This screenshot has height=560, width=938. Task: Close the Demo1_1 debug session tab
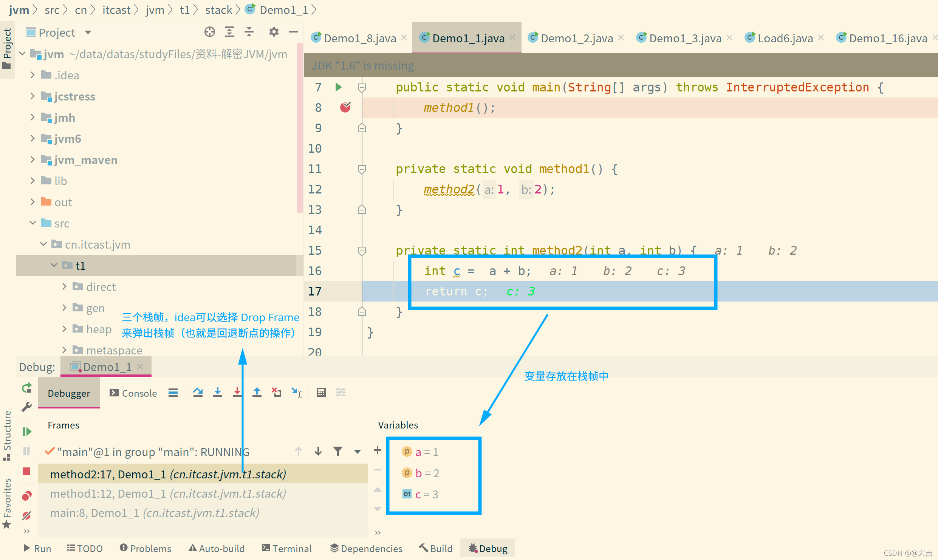(140, 367)
